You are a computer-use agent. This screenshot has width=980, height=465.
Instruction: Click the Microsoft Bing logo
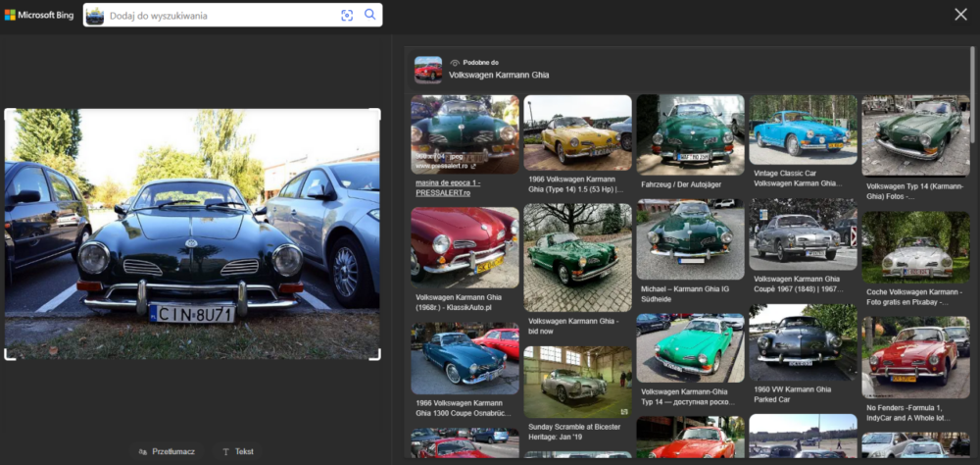pyautogui.click(x=39, y=15)
